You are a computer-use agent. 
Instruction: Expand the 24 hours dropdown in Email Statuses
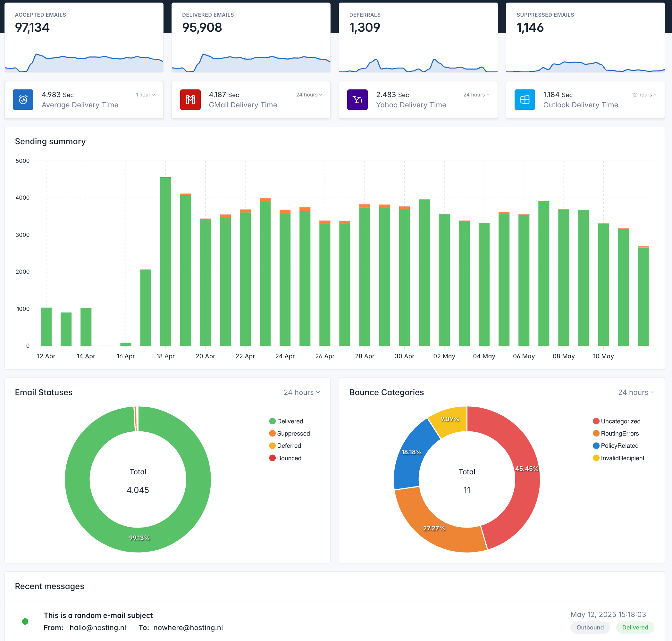pyautogui.click(x=301, y=392)
